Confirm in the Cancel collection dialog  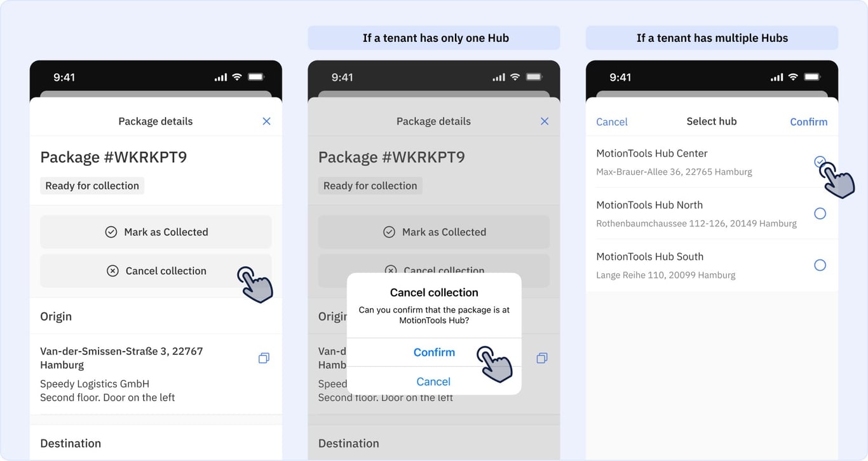pyautogui.click(x=434, y=352)
